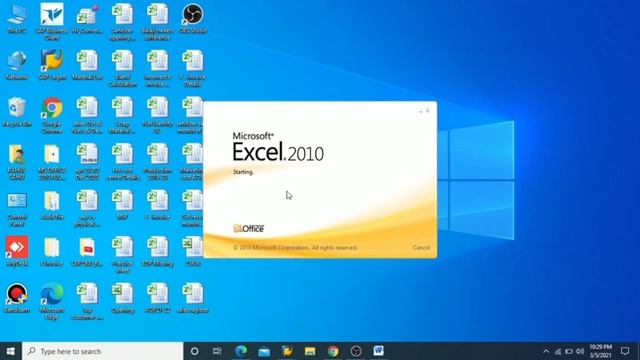Open the taskbar clock and calendar
This screenshot has width=640, height=360.
coord(600,351)
